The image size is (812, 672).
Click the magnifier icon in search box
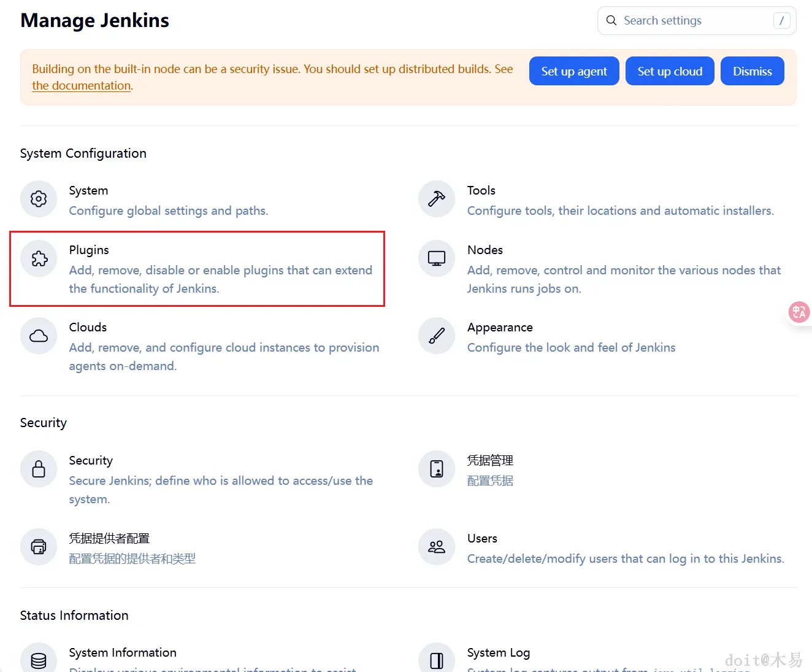point(611,20)
